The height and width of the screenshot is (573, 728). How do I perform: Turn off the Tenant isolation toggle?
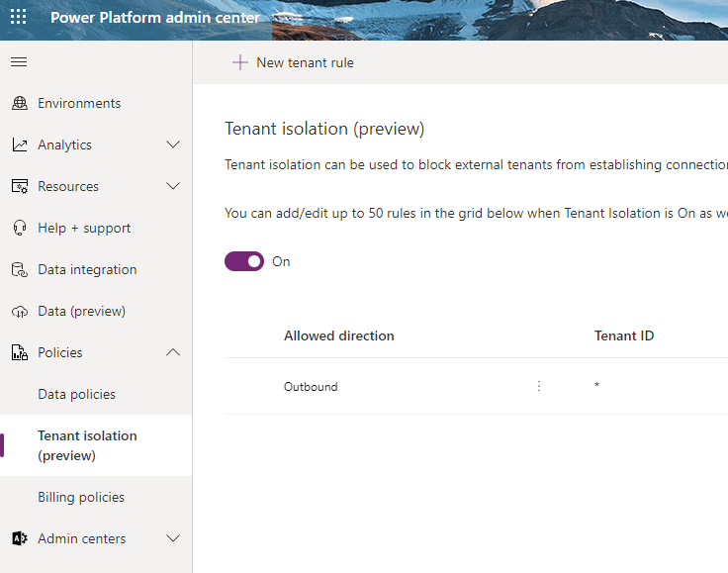pyautogui.click(x=244, y=261)
